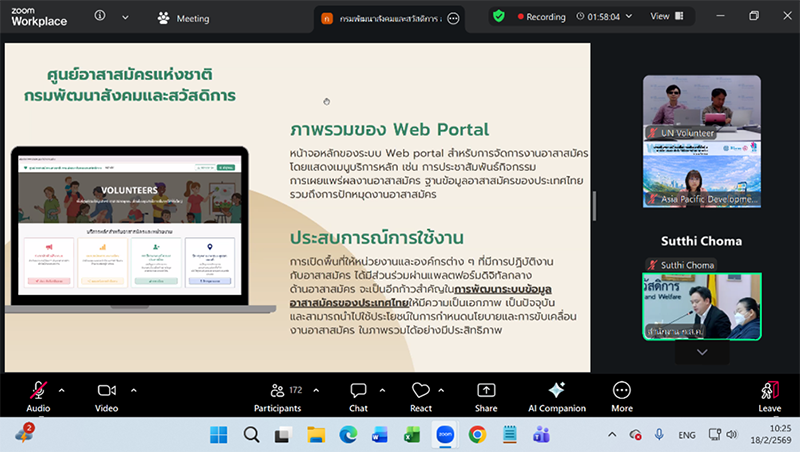800x452 pixels.
Task: Open volume control tray icon
Action: click(732, 435)
